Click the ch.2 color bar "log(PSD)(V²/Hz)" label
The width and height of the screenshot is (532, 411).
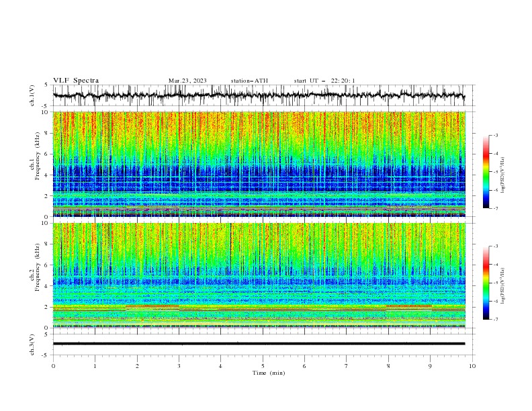pyautogui.click(x=503, y=285)
